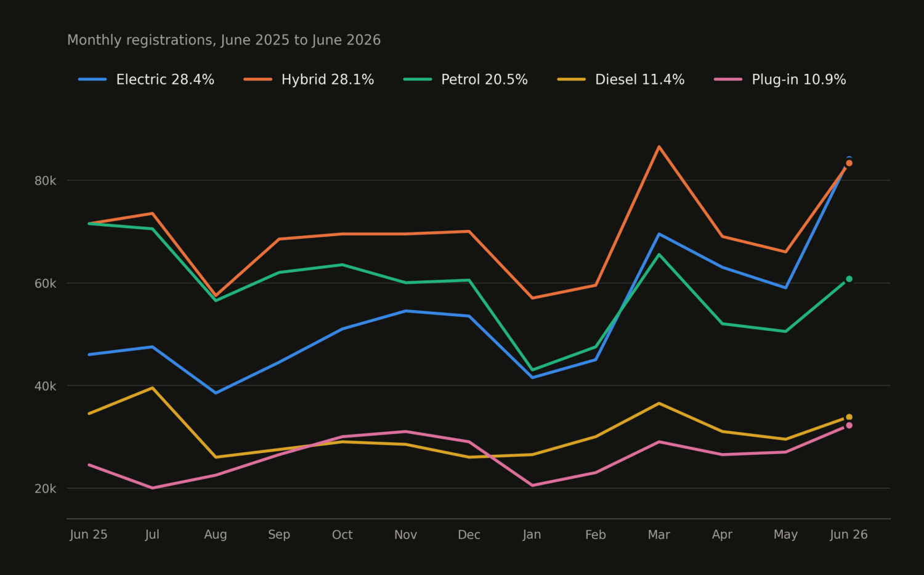Click the "Oct" x-axis label
The image size is (924, 575).
tap(342, 534)
